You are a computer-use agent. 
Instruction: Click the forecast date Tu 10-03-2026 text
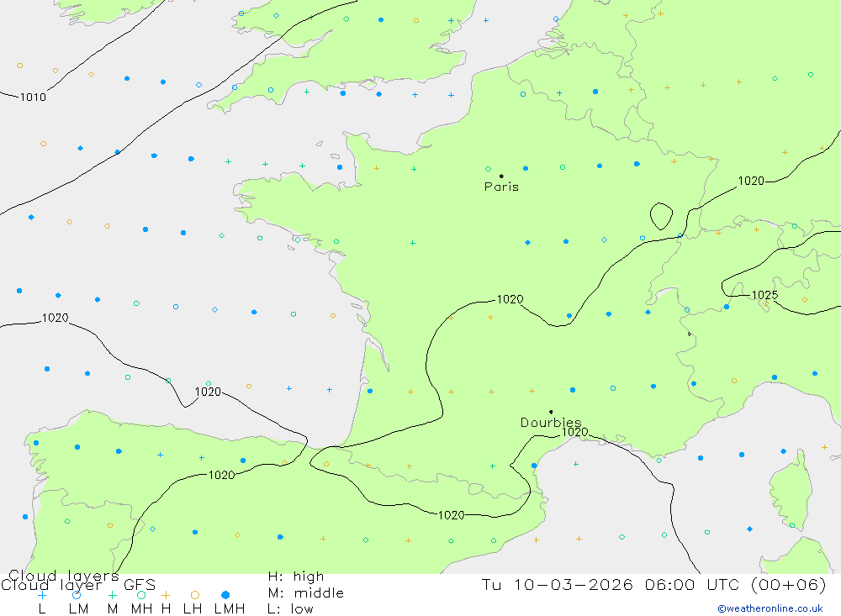click(558, 584)
